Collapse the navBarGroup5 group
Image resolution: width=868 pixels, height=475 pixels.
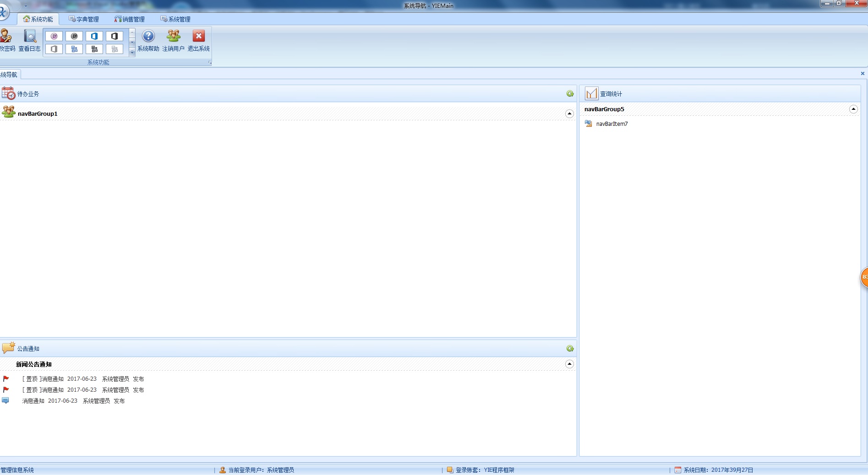[853, 109]
